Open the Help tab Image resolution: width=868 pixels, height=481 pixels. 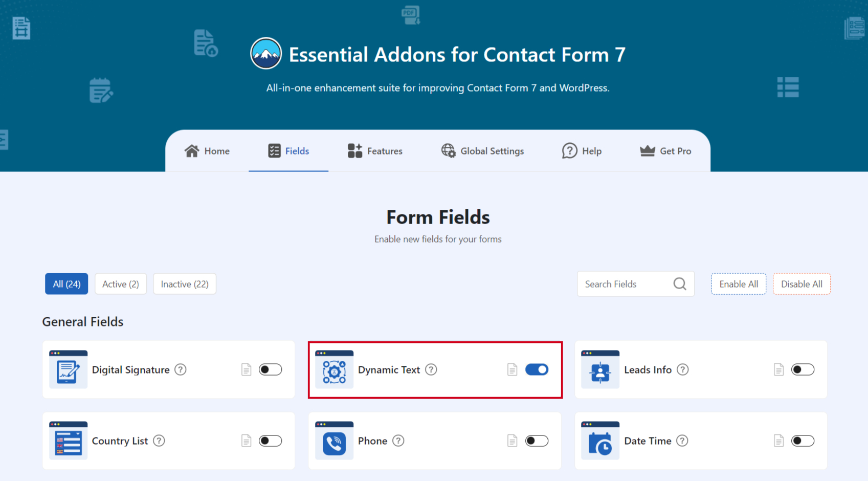[x=582, y=151]
